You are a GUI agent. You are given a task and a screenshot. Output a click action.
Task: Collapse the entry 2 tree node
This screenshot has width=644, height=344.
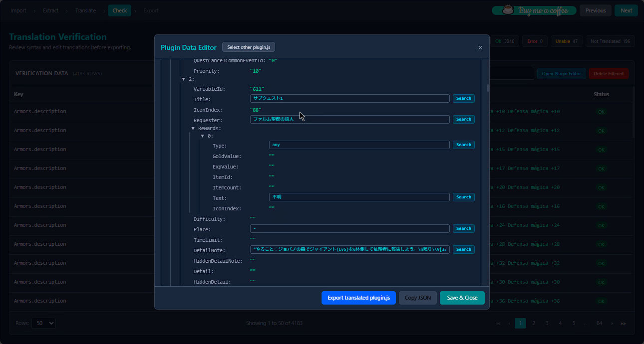tap(184, 79)
